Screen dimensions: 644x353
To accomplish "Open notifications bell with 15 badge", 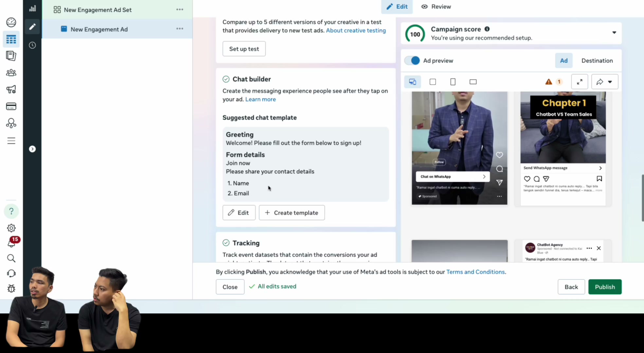I will (12, 242).
